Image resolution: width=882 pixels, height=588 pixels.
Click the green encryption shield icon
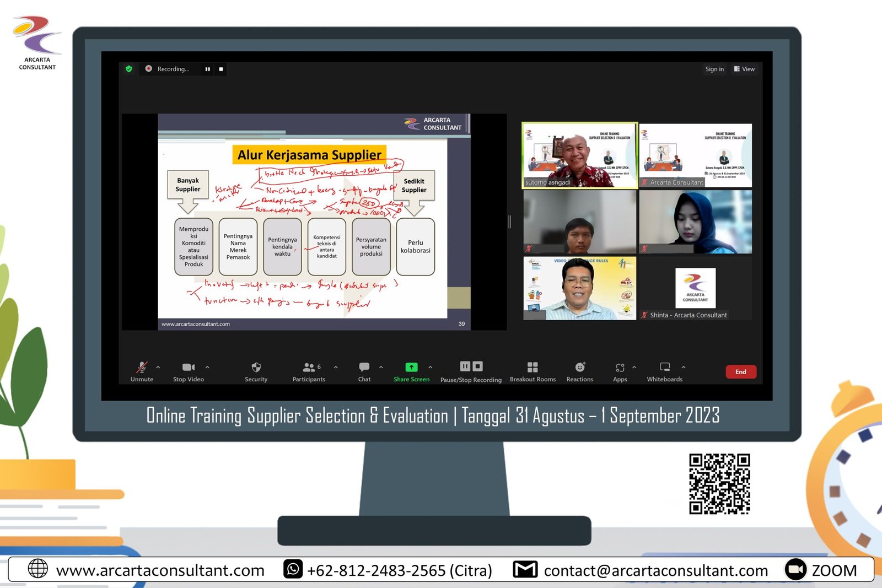129,69
